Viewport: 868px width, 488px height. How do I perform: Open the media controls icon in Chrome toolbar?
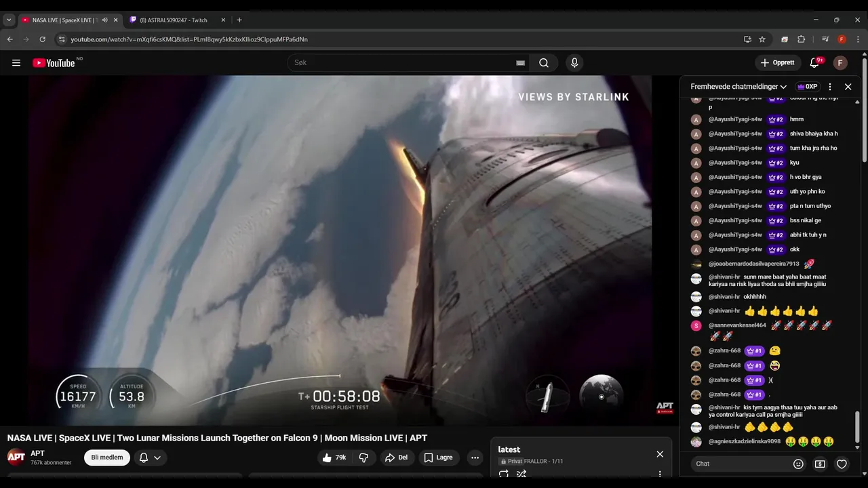point(825,39)
